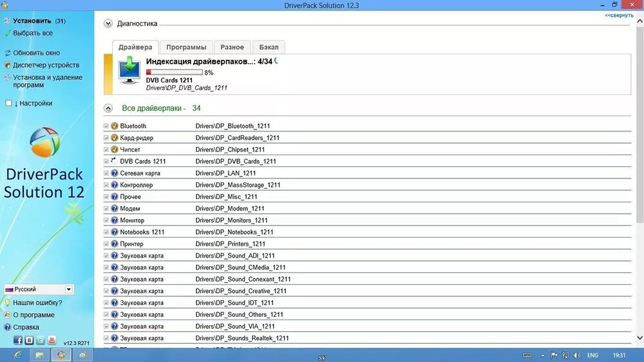Click the vertical scrollbar thumb
Image resolution: width=644 pixels, height=362 pixels.
(639, 125)
